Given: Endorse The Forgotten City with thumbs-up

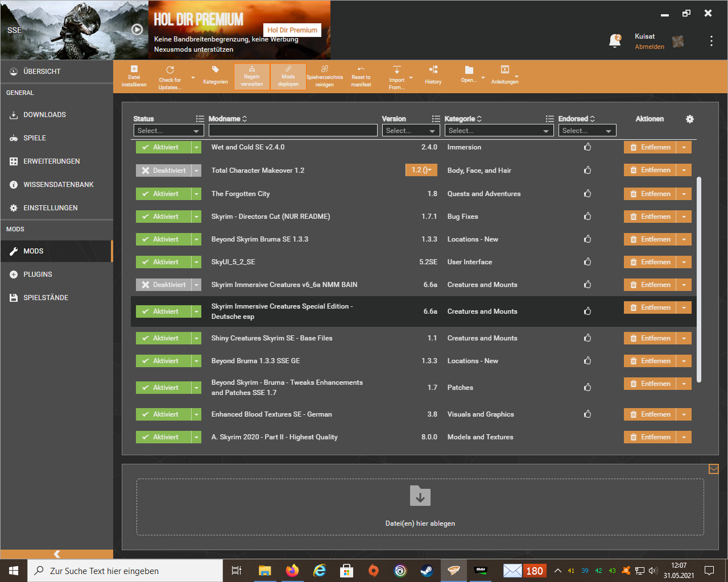Looking at the screenshot, I should [x=588, y=194].
